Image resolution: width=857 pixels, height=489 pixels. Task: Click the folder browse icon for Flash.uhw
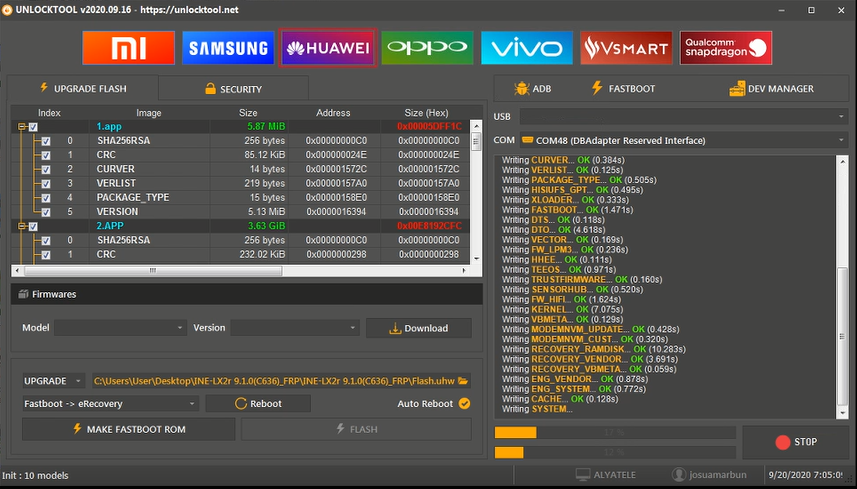coord(463,381)
